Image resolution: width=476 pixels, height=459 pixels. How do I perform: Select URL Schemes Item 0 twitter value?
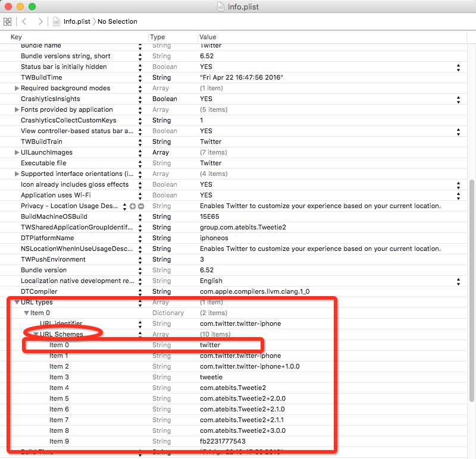[210, 345]
